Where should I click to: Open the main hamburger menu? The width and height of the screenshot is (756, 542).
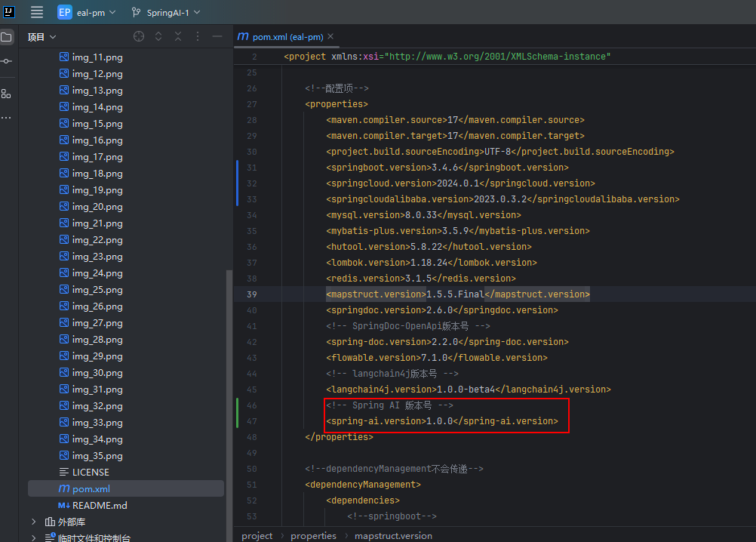[37, 12]
